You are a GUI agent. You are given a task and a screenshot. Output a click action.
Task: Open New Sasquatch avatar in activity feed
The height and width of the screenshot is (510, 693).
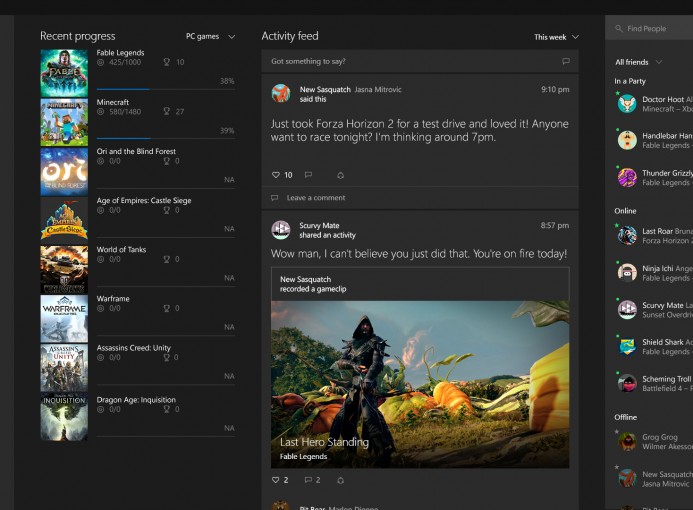click(x=281, y=93)
